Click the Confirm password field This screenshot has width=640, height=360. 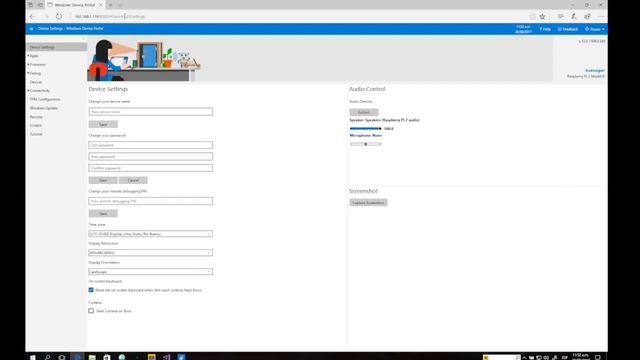[151, 168]
